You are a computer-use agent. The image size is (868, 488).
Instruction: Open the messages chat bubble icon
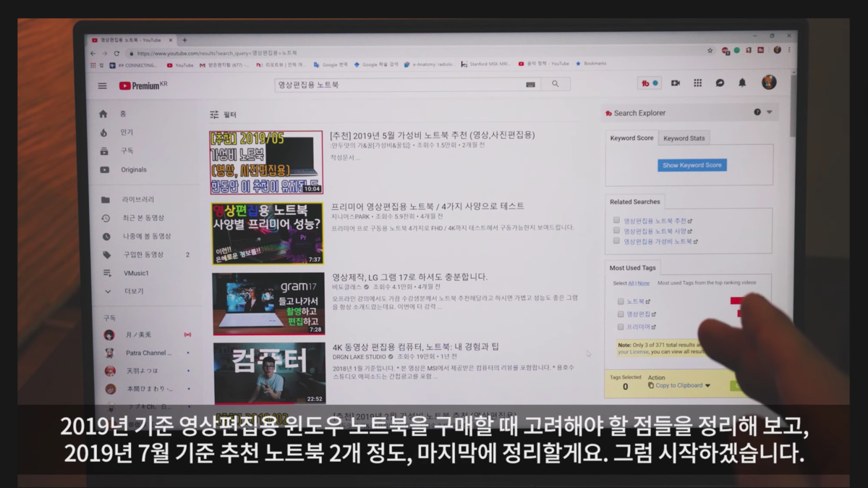(720, 83)
